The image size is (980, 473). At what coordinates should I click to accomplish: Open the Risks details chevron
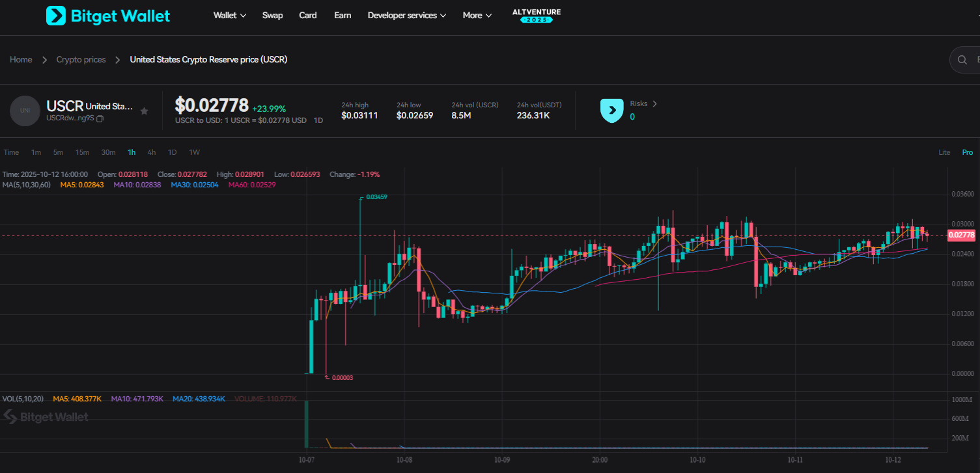655,103
